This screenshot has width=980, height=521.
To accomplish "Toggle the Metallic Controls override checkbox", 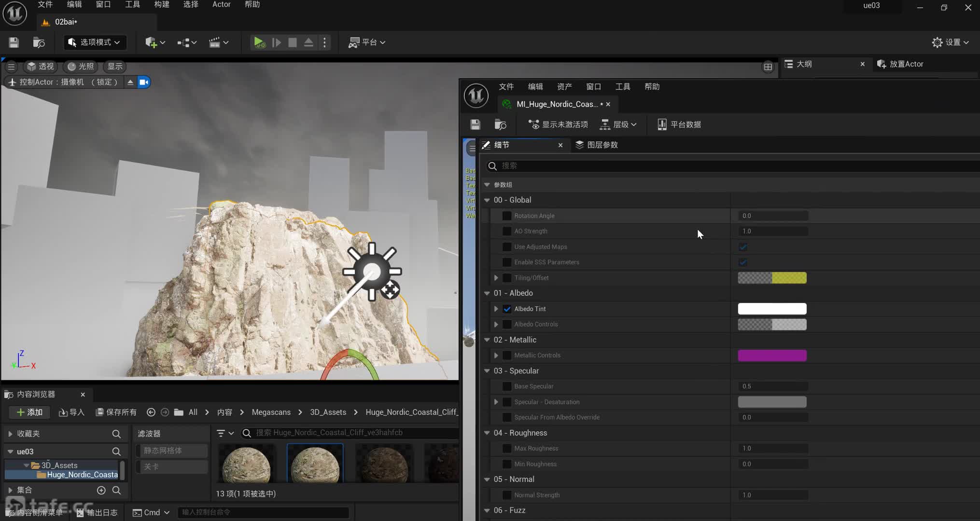I will click(507, 355).
